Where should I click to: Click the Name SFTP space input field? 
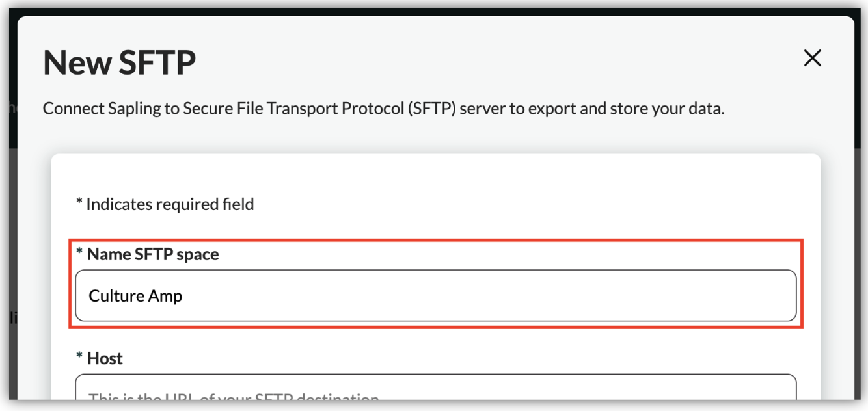tap(435, 296)
